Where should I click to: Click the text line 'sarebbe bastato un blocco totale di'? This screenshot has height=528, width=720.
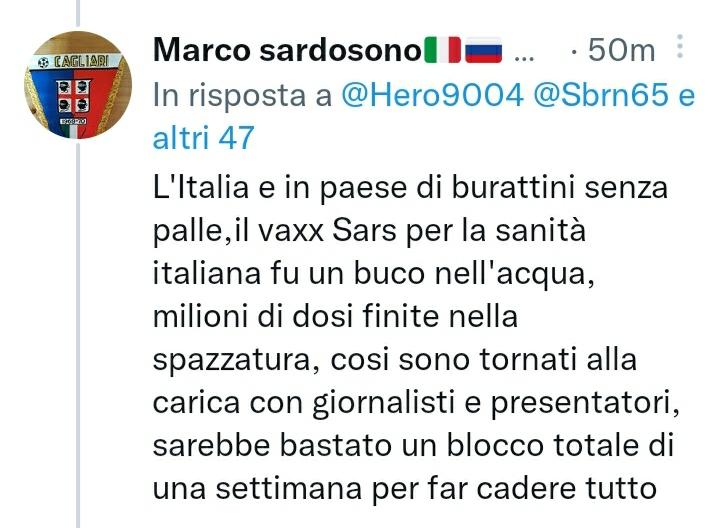[413, 445]
